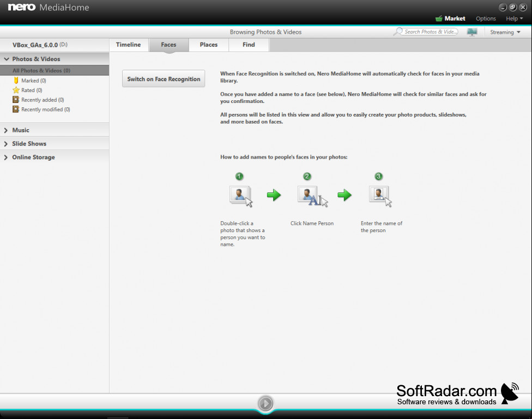
Task: Click the Search Photos & Videos field
Action: click(x=431, y=32)
